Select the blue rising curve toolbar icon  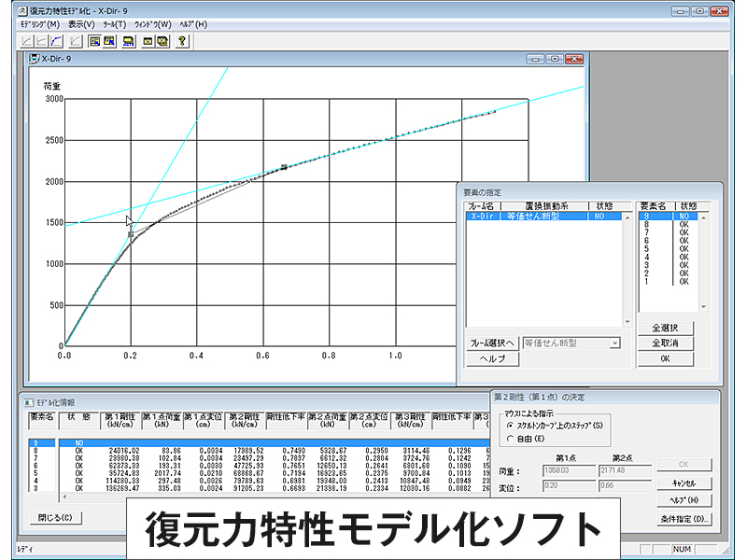[54, 41]
